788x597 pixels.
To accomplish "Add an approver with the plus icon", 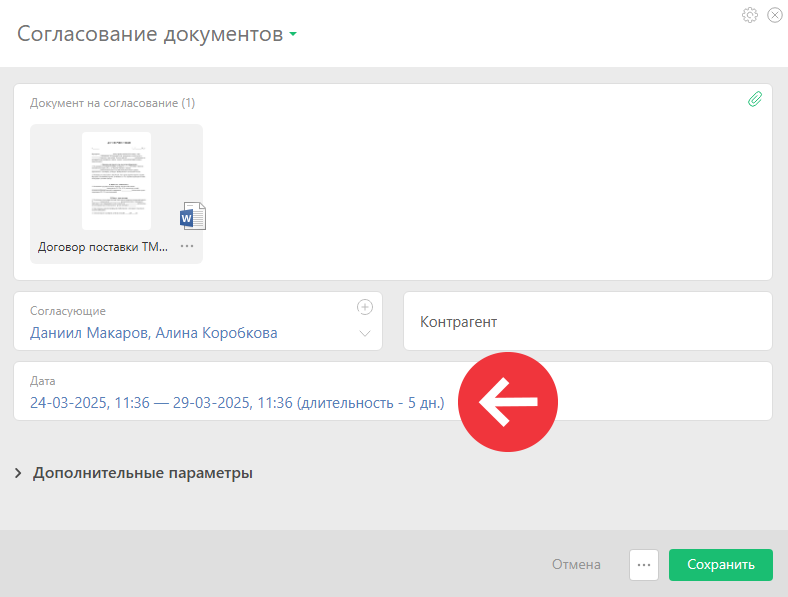I will pyautogui.click(x=365, y=307).
